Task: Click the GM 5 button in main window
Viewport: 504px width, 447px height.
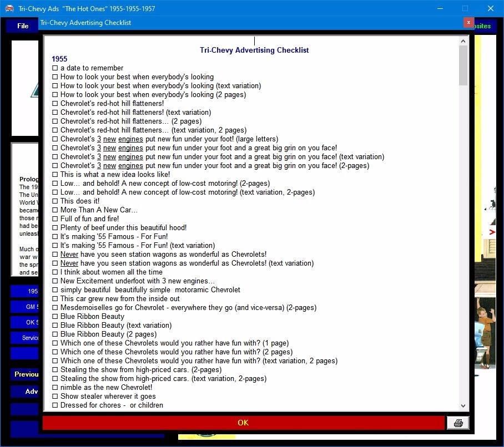Action: click(25, 307)
